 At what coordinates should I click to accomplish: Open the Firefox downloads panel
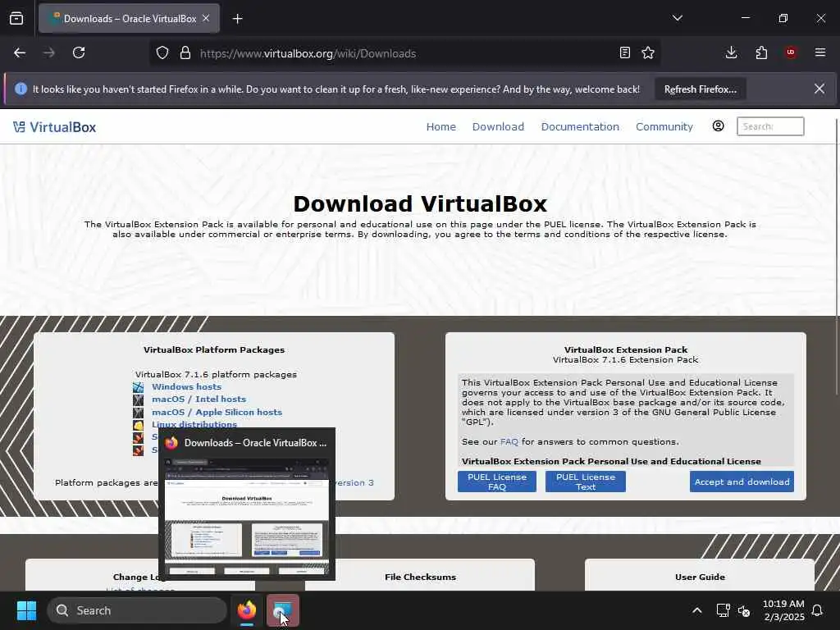pyautogui.click(x=731, y=52)
